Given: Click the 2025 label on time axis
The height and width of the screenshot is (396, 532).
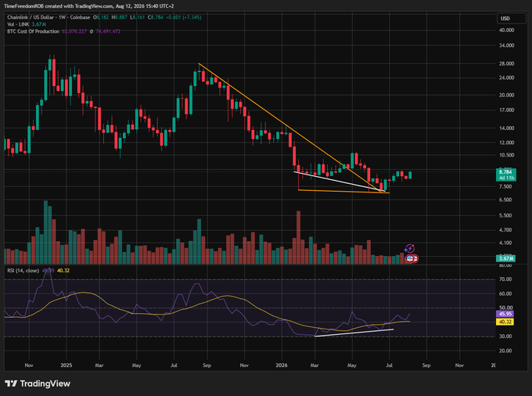Looking at the screenshot, I should click(x=66, y=365).
